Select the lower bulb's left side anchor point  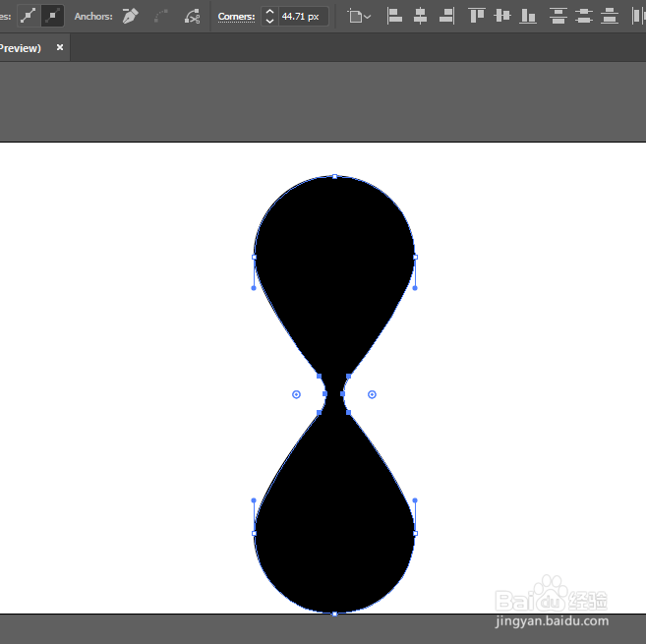pos(255,533)
